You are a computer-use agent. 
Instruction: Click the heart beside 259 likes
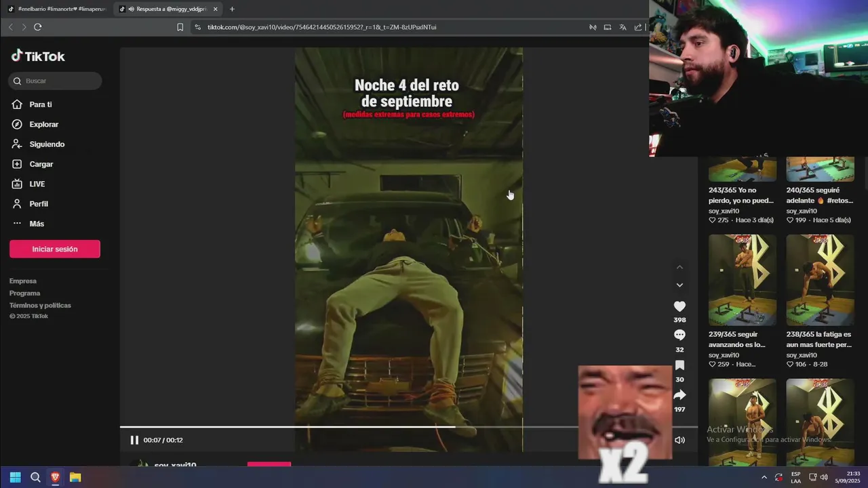(x=712, y=365)
